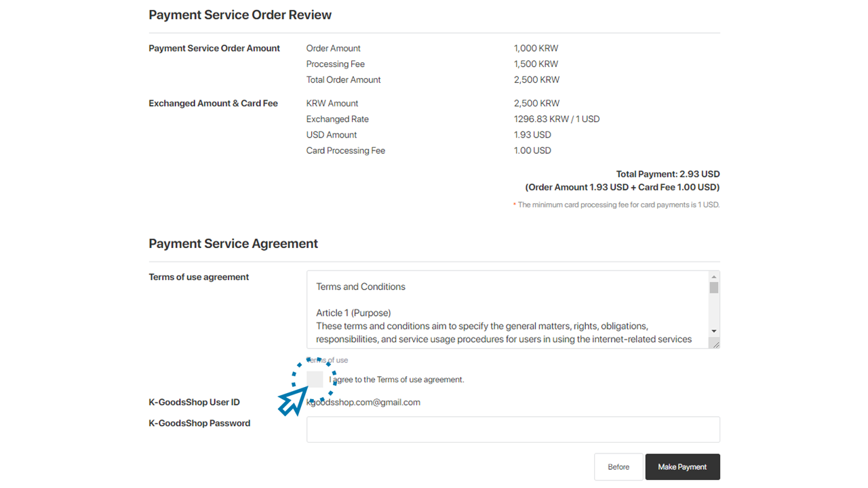Click the Total Order Amount label
Image resolution: width=868 pixels, height=488 pixels.
coord(343,80)
